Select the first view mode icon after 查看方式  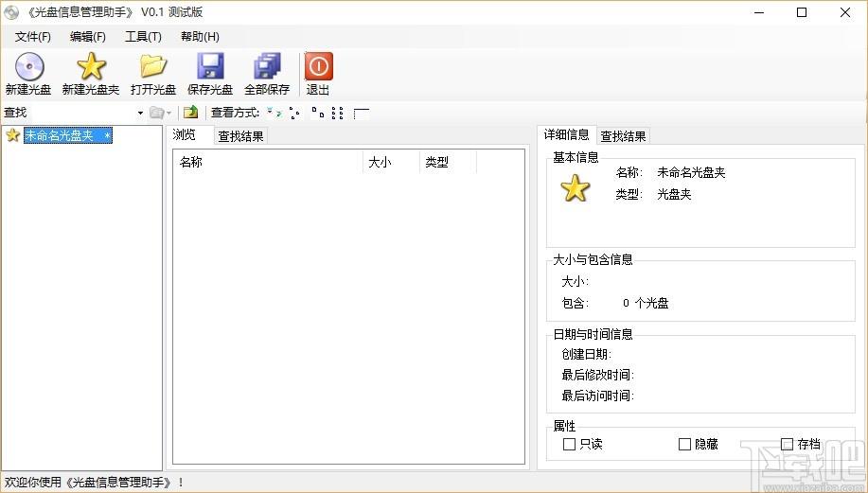(274, 113)
